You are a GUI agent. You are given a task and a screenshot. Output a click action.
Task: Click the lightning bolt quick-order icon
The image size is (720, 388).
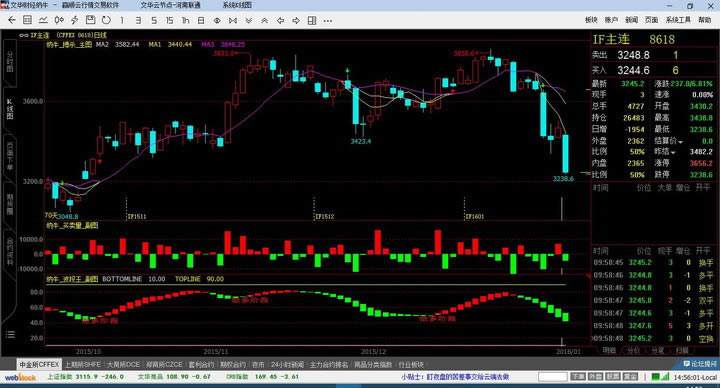pyautogui.click(x=74, y=20)
